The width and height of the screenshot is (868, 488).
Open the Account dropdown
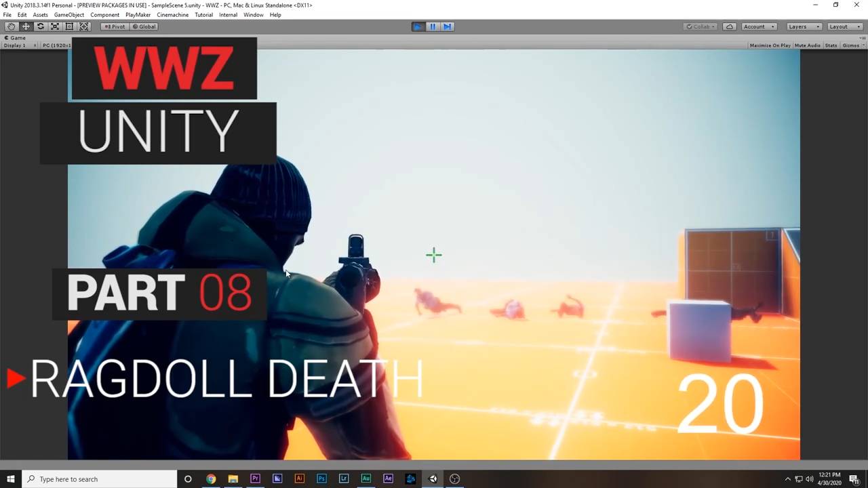coord(758,26)
